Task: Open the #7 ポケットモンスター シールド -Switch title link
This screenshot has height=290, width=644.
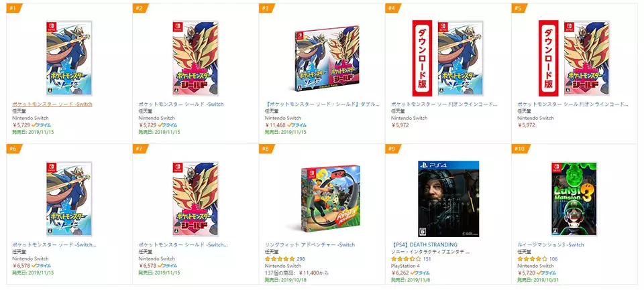Action: pos(183,245)
